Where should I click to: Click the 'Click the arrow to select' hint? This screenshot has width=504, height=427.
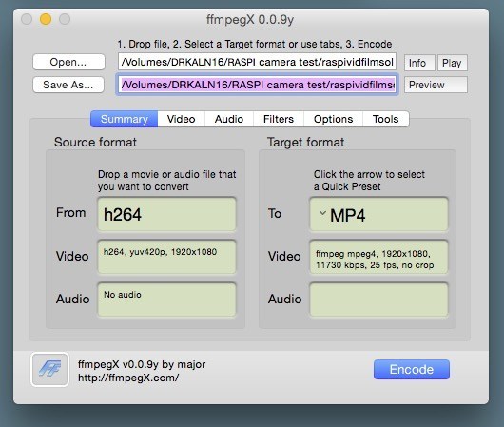click(369, 181)
